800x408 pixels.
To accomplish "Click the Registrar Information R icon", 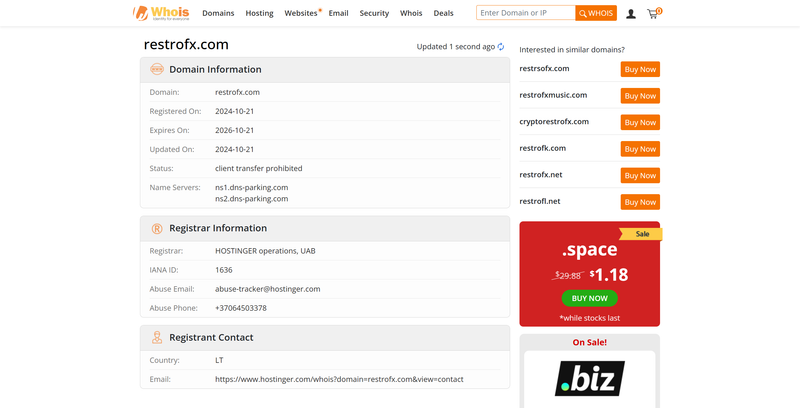I will point(157,228).
